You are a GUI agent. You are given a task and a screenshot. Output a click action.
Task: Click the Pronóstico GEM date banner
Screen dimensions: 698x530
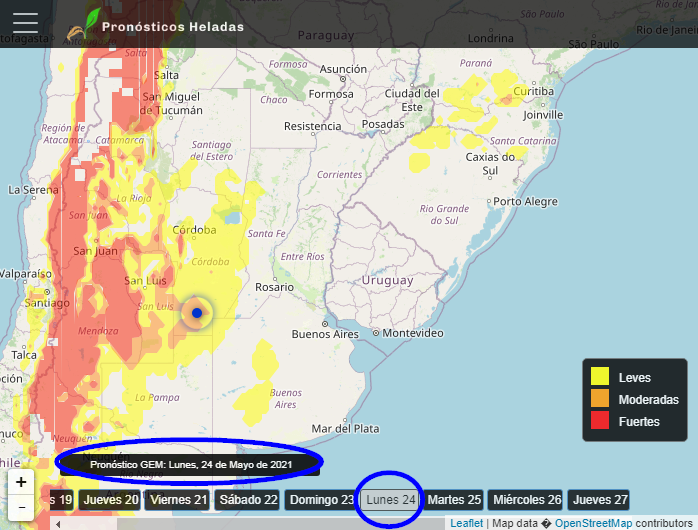click(191, 465)
